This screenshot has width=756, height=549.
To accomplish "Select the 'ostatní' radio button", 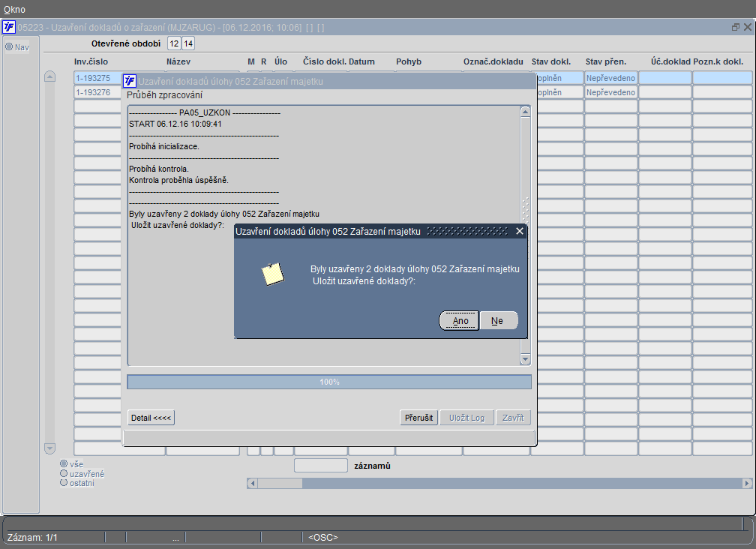I will 64,482.
